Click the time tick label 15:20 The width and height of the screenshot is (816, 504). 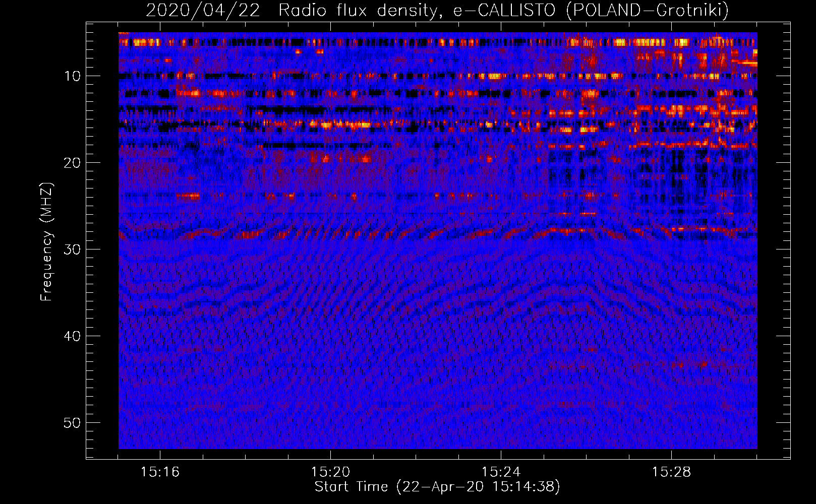tap(330, 472)
